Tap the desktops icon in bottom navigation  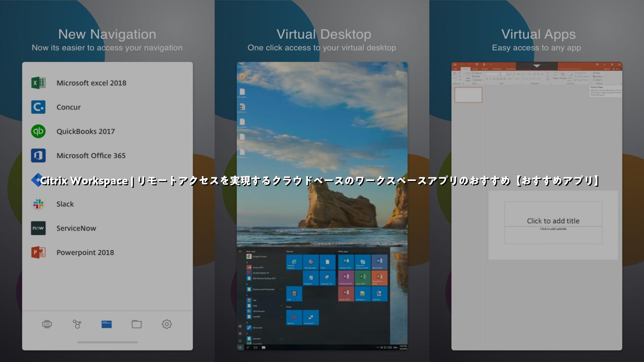47,324
